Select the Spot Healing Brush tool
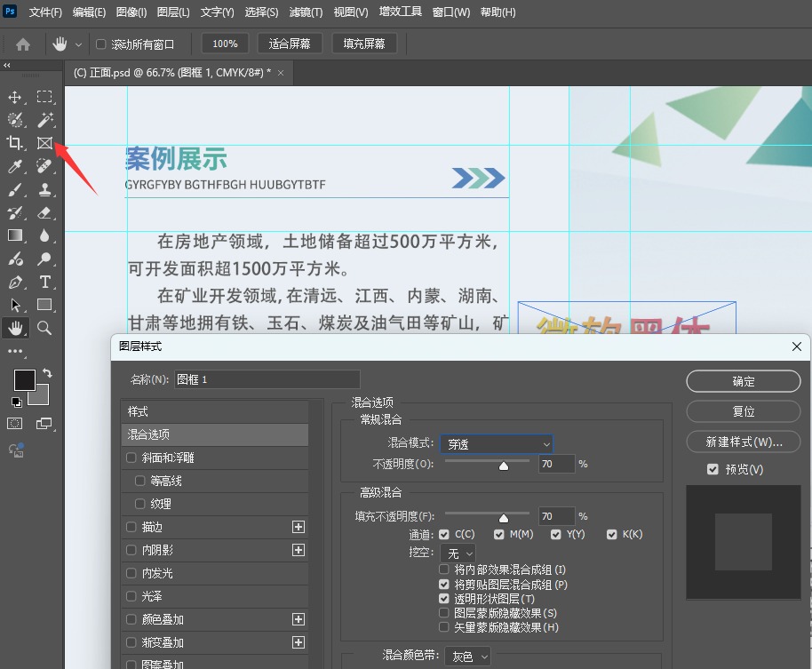The height and width of the screenshot is (669, 812). [44, 166]
